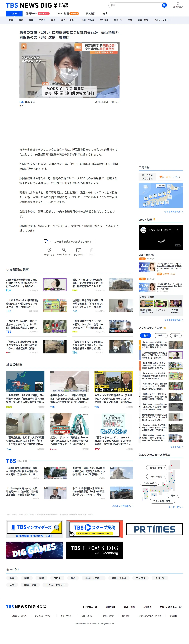189x644 pixels.
Task: Open the 近畿・中国・四国 area button
Action: [x=162, y=501]
